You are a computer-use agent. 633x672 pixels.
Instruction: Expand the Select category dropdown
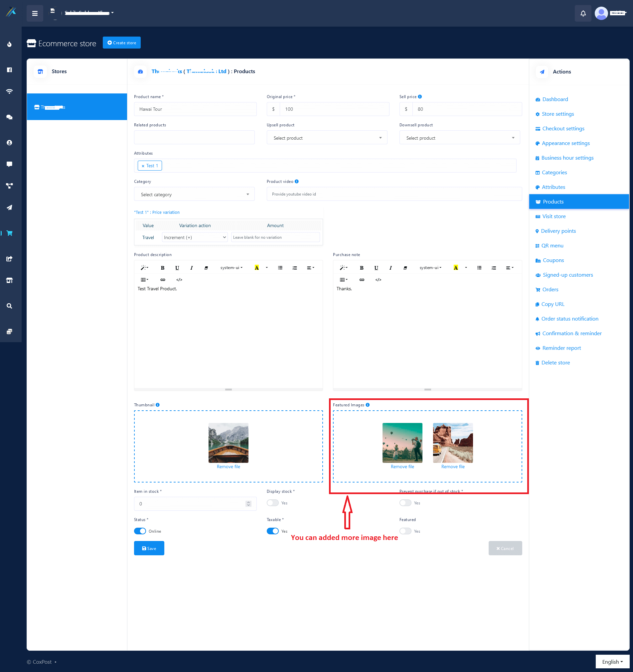tap(194, 195)
